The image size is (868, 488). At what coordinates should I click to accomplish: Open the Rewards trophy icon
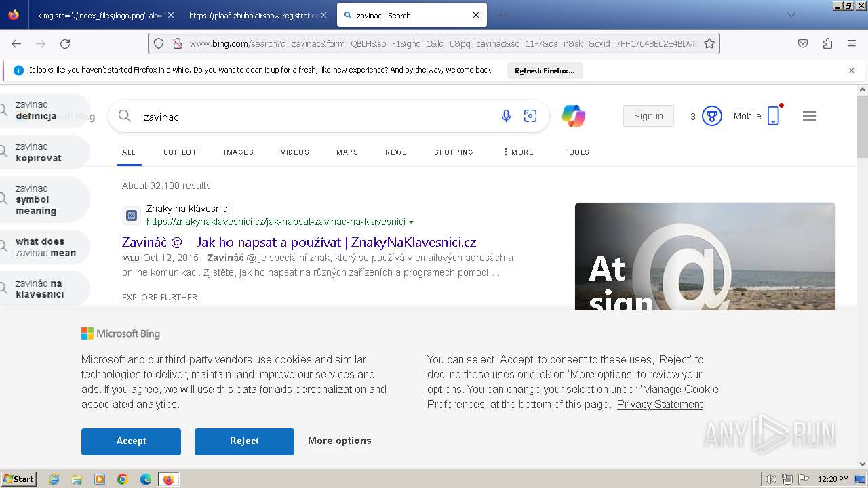coord(711,116)
